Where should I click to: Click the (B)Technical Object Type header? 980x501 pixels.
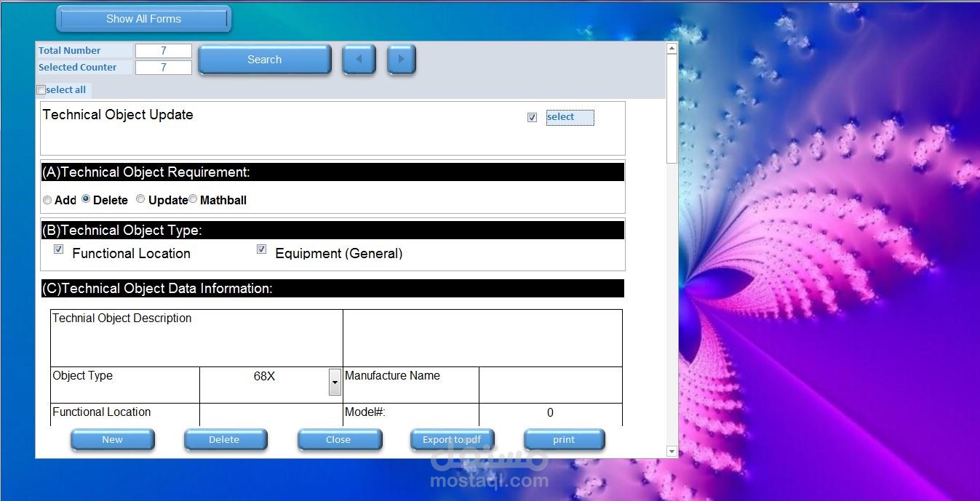click(332, 231)
